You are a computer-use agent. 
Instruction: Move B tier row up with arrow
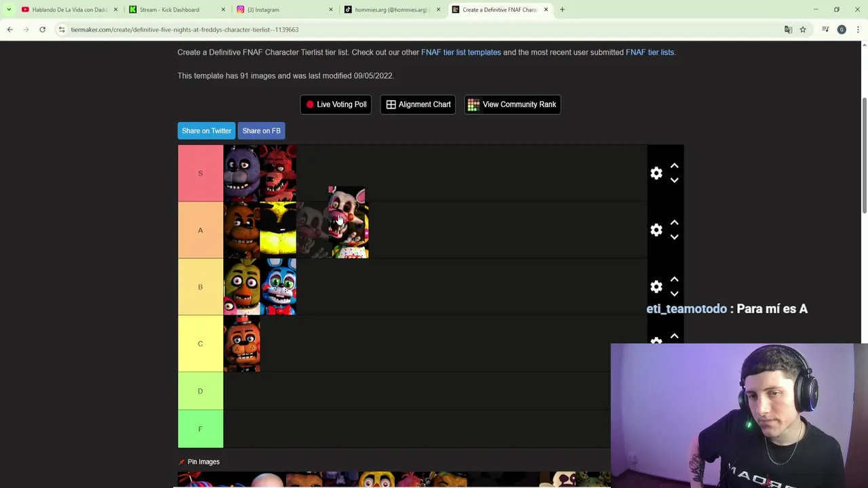click(674, 279)
